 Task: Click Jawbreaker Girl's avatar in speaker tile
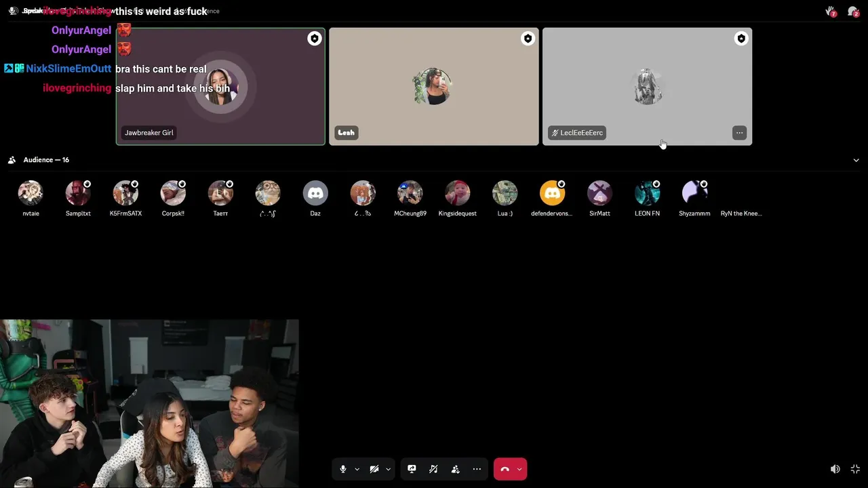click(x=220, y=87)
